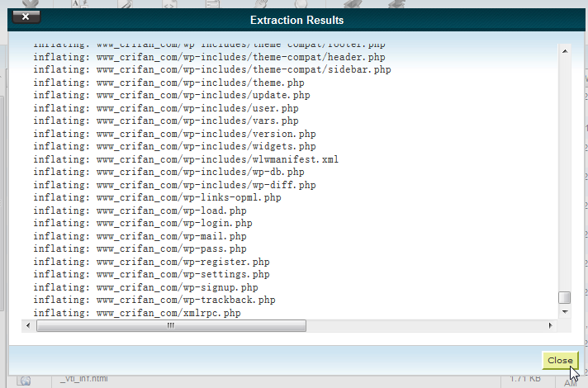Close the Extraction Results dialog with X

tap(26, 17)
